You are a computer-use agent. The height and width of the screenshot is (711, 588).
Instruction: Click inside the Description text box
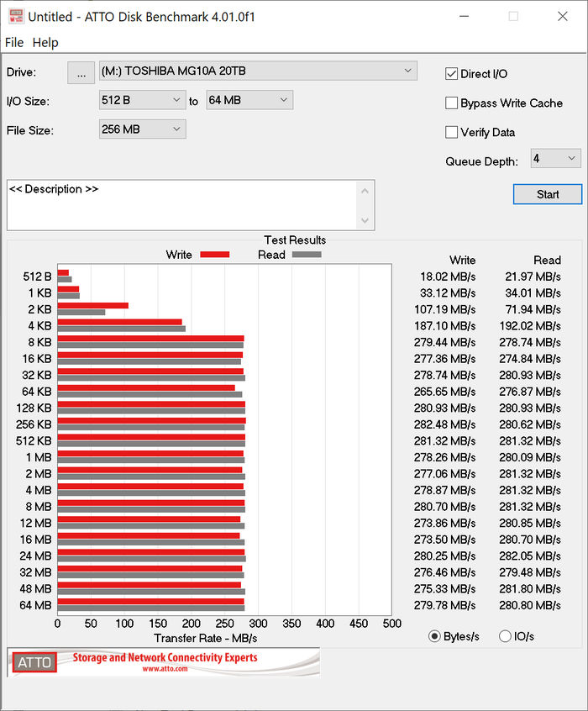click(181, 205)
